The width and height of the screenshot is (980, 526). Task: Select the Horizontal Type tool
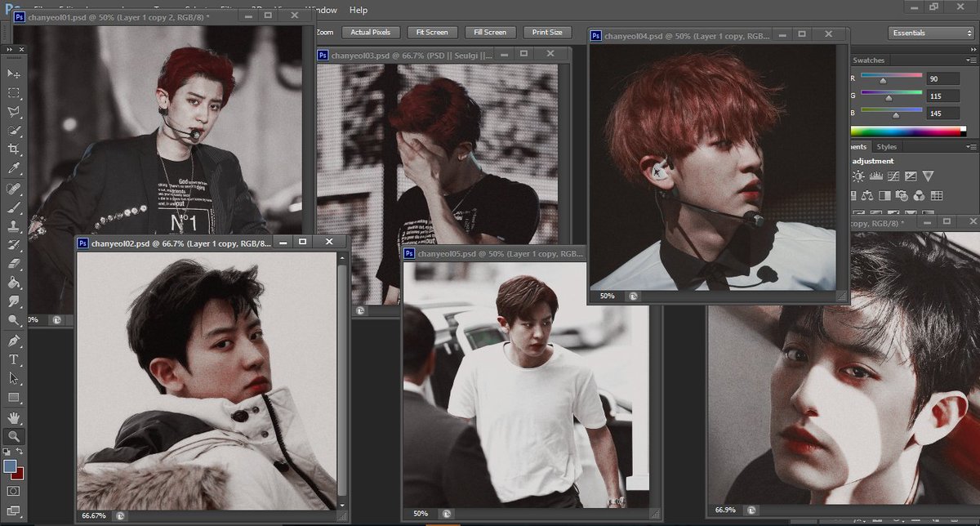coord(14,359)
